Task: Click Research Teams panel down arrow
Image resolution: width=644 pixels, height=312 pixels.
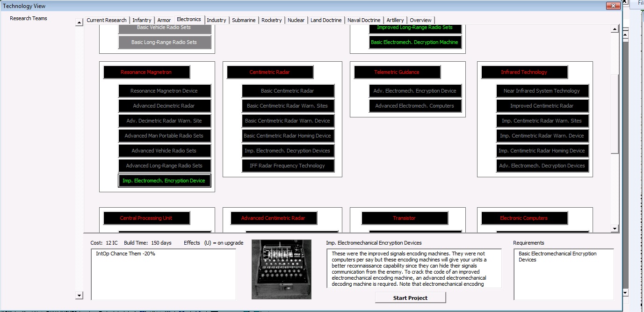Action: coord(79,295)
